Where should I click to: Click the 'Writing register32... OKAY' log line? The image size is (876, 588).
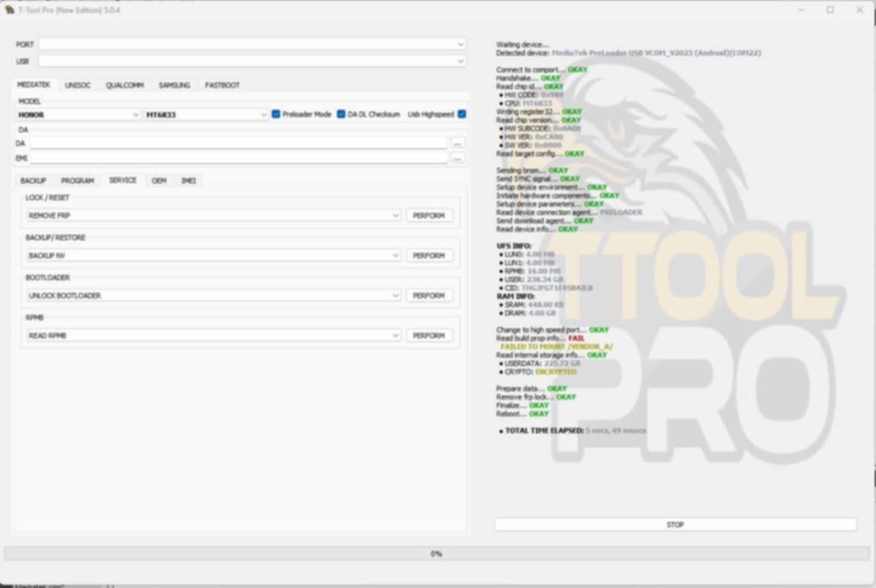(x=539, y=112)
